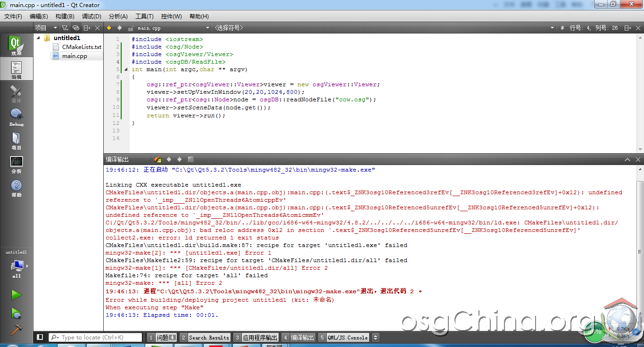Click the "Linking CXX executable untitled1.exe" line
The image size is (644, 347).
tap(173, 185)
